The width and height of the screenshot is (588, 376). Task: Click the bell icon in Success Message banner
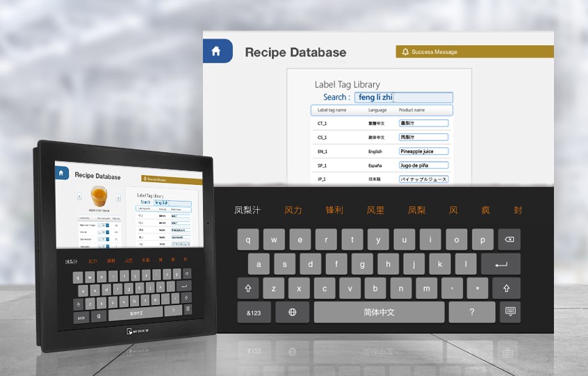[x=405, y=52]
